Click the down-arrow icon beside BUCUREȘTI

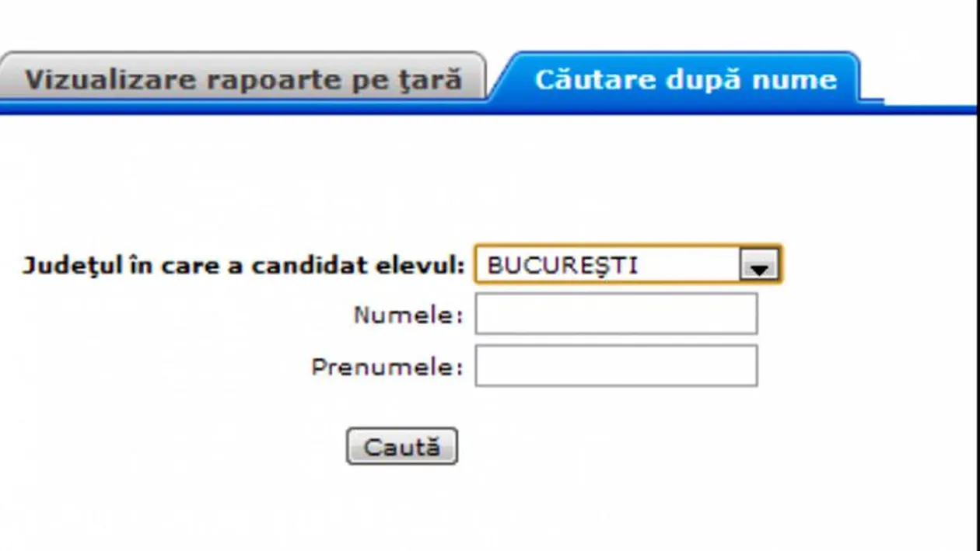[x=758, y=264]
